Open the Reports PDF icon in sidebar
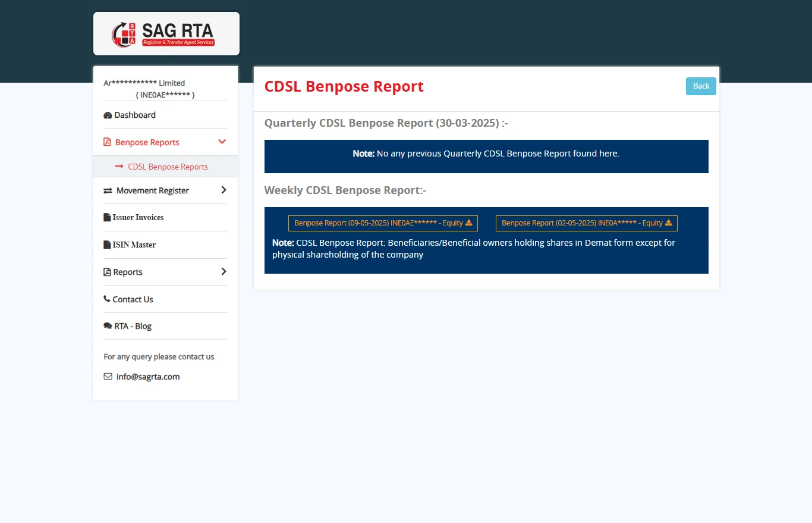This screenshot has height=523, width=812. (107, 273)
